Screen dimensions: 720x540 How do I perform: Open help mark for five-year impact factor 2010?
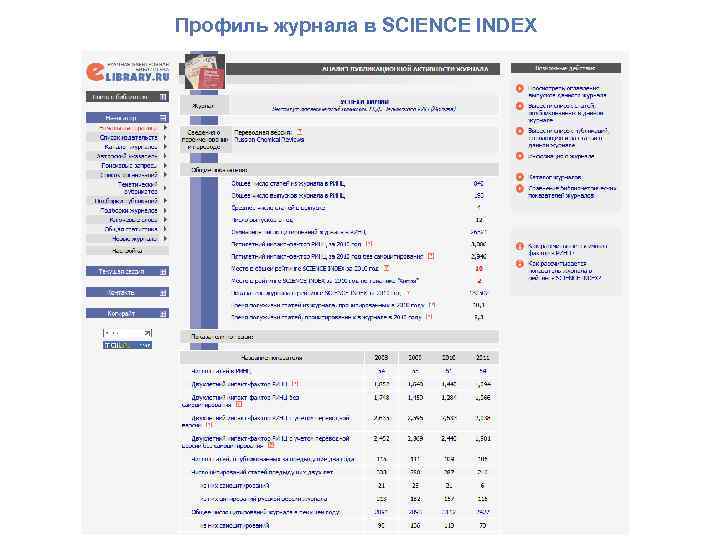(369, 244)
